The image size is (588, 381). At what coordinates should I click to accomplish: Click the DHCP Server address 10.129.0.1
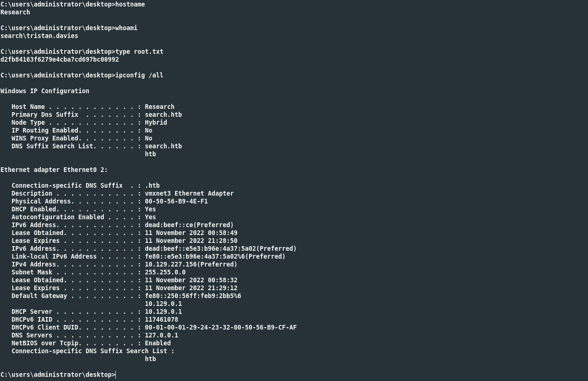(163, 311)
